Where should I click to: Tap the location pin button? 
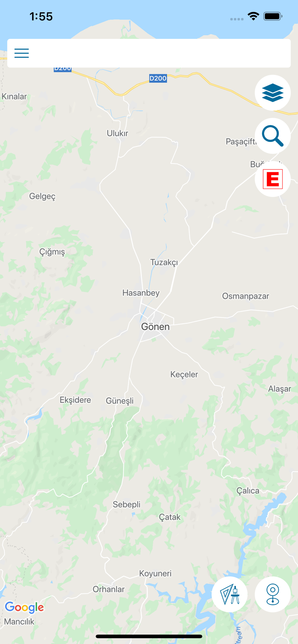[273, 594]
